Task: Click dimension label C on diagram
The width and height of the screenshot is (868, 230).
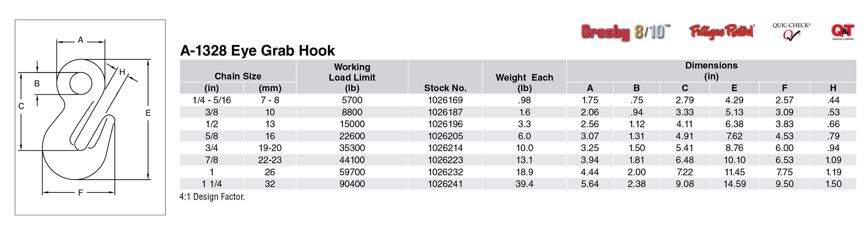Action: click(21, 106)
